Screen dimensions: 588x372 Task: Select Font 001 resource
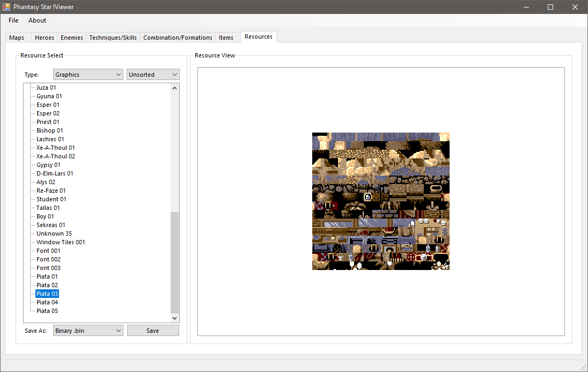[48, 251]
